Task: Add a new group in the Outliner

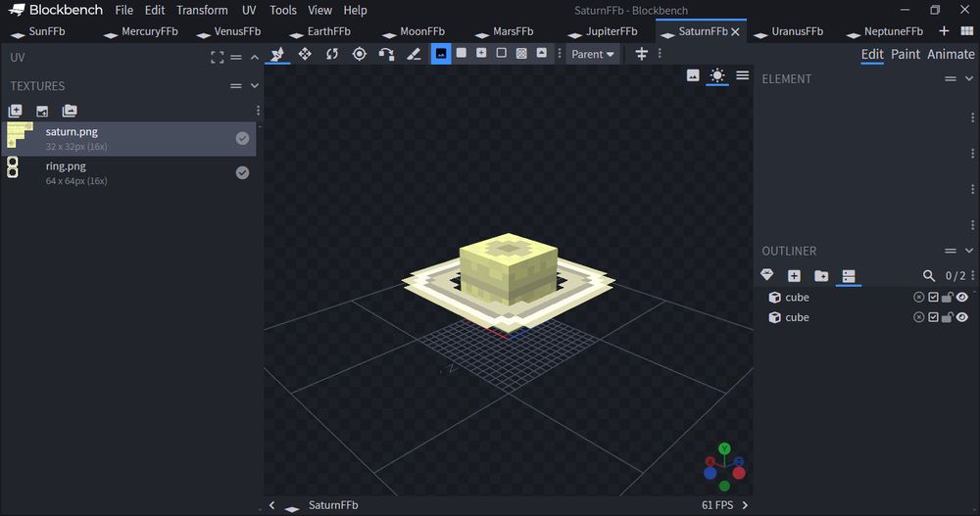Action: (x=821, y=276)
